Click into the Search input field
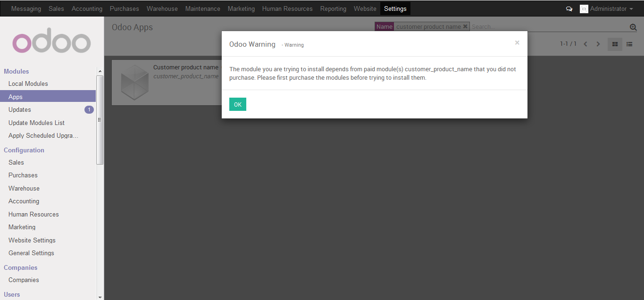 pos(549,27)
